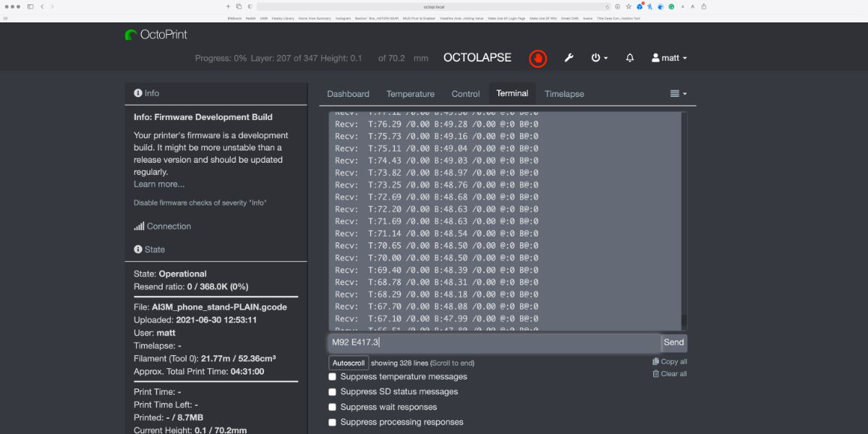Open the Timelapse tab

[564, 93]
